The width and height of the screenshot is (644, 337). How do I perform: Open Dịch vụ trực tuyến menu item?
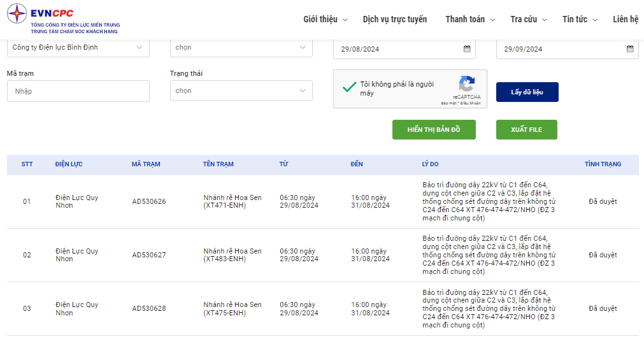(395, 19)
